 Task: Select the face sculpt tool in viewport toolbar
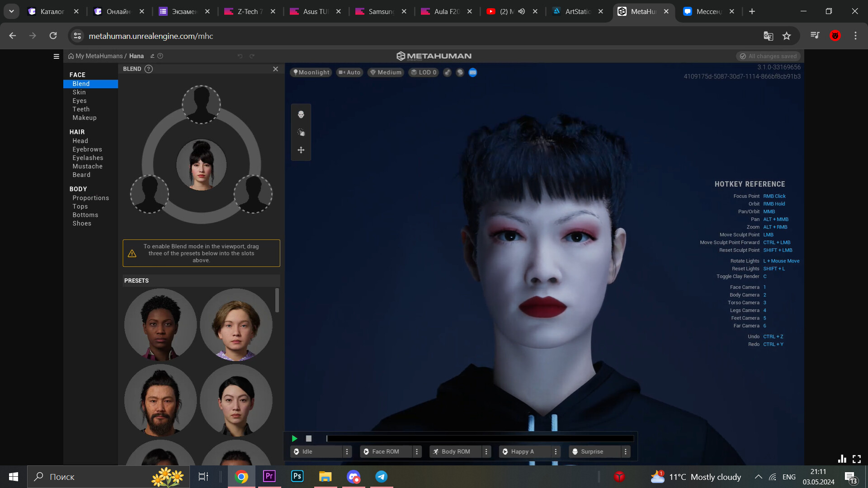click(301, 114)
